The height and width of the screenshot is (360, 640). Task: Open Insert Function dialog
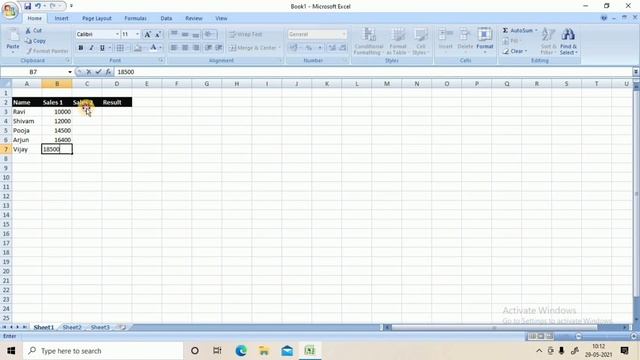pos(108,72)
